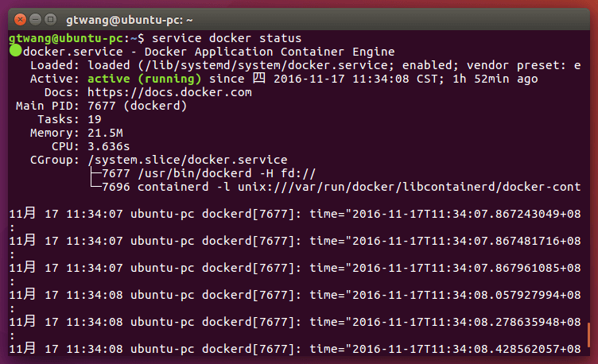Screen dimensions: 598x364
Task: Click the 'active (running)' status text
Action: coord(144,79)
